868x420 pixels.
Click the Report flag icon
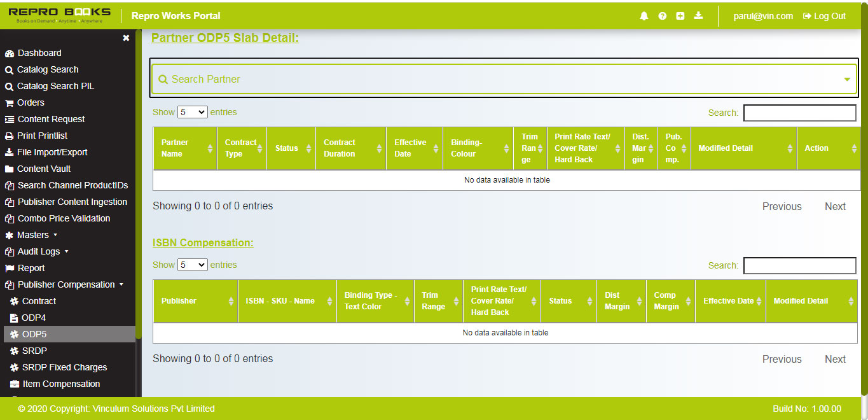(x=10, y=269)
